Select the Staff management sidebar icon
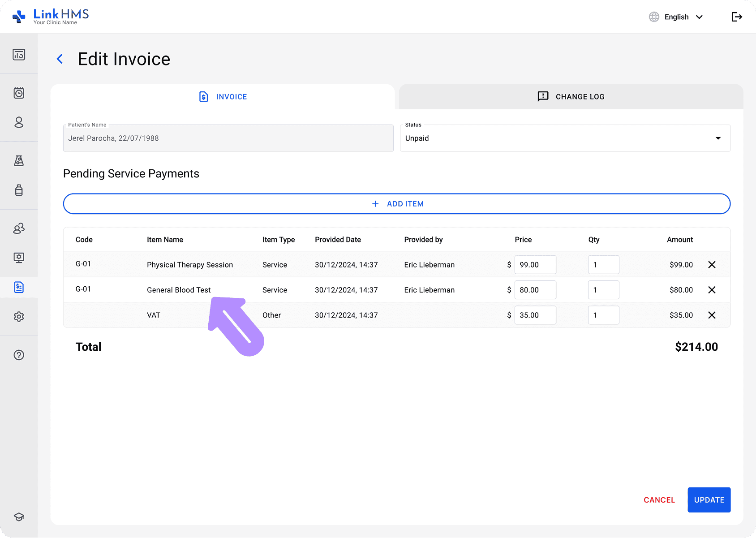The width and height of the screenshot is (756, 538). click(x=19, y=228)
